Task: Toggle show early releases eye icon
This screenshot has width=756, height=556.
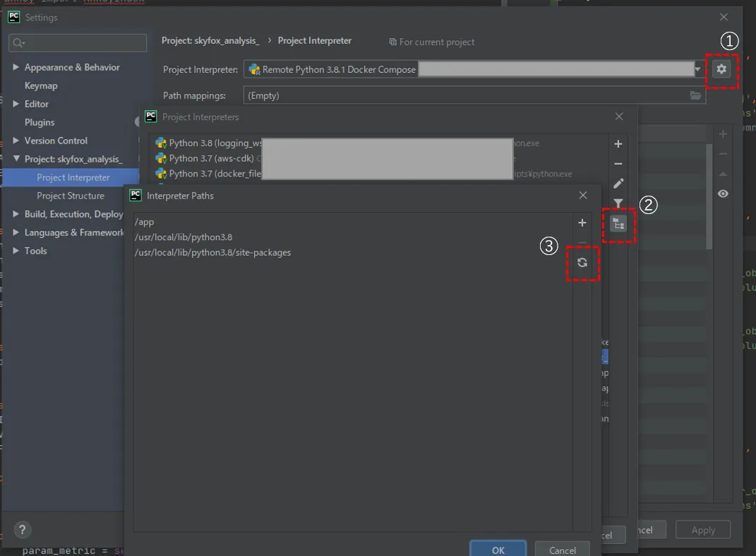Action: [x=723, y=194]
